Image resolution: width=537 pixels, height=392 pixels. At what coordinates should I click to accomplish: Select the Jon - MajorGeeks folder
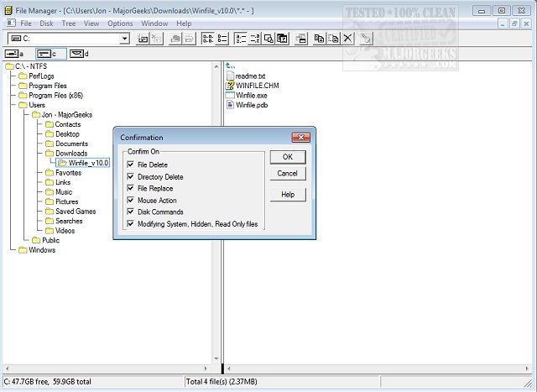[62, 114]
